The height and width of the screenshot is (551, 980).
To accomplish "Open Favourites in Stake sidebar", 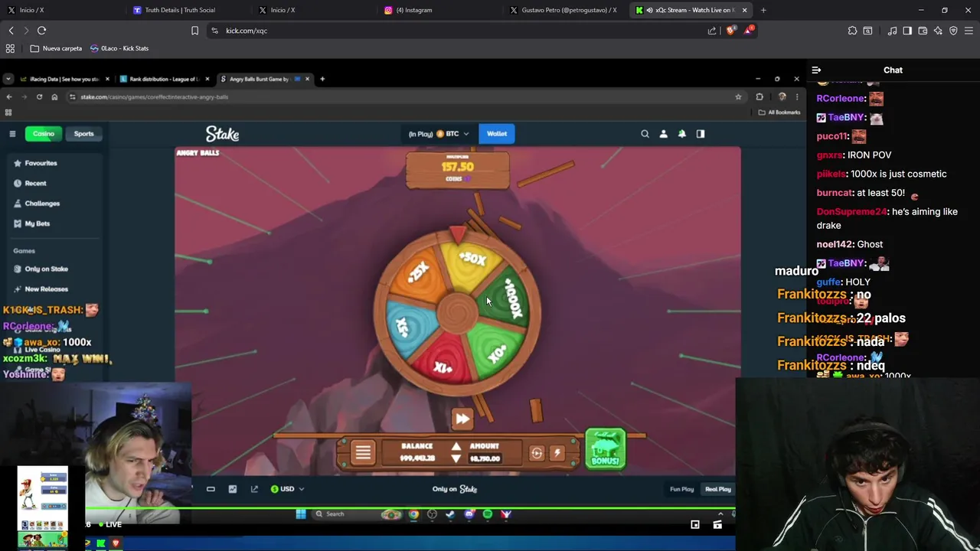I will click(x=35, y=163).
